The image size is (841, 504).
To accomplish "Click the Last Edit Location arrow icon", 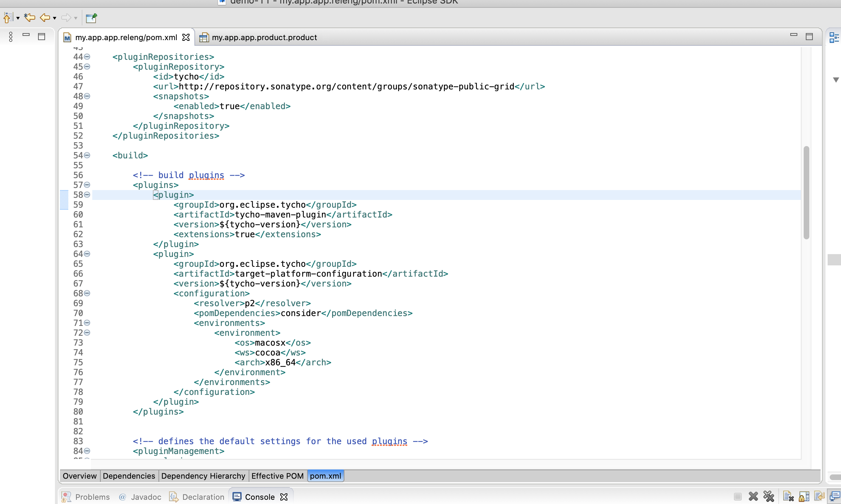I will coord(30,17).
